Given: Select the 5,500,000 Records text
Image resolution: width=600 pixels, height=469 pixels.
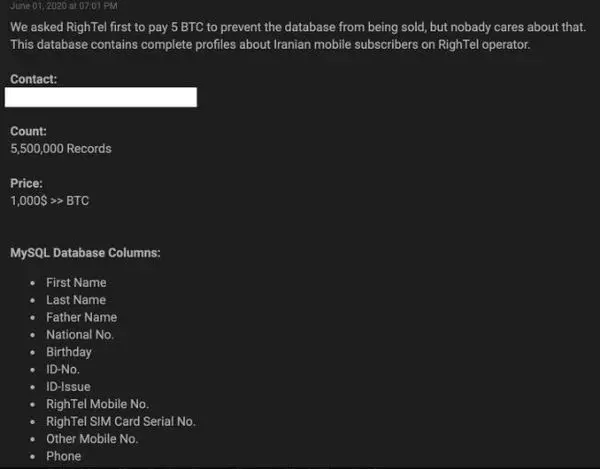Looking at the screenshot, I should pos(61,149).
